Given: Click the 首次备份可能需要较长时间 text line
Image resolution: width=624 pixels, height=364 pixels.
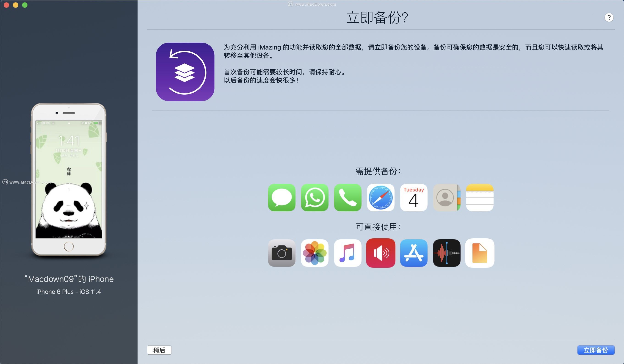Looking at the screenshot, I should point(285,72).
